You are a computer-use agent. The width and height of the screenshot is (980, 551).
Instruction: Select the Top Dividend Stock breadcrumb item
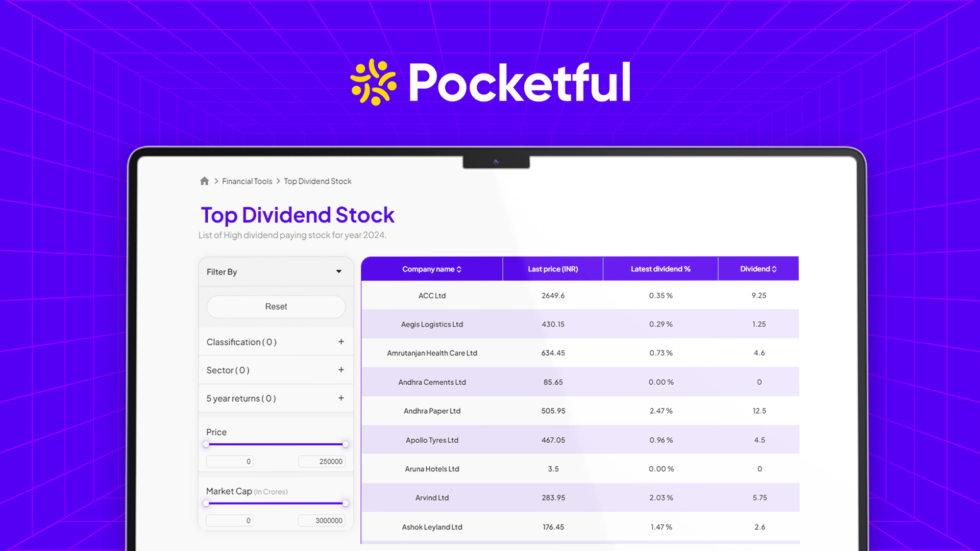(x=317, y=181)
